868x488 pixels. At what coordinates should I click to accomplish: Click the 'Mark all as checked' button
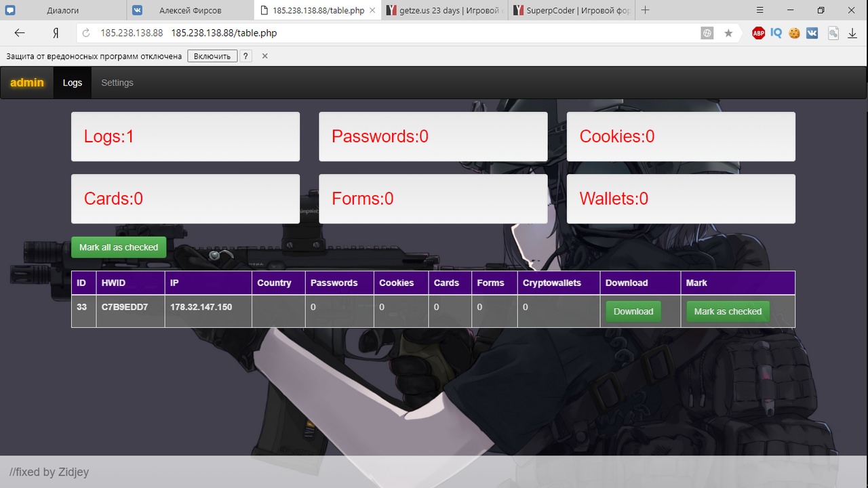tap(119, 247)
